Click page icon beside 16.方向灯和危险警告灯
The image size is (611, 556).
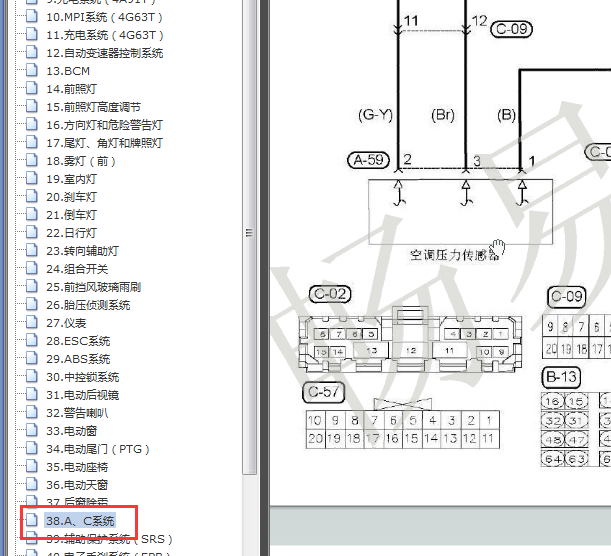32,124
